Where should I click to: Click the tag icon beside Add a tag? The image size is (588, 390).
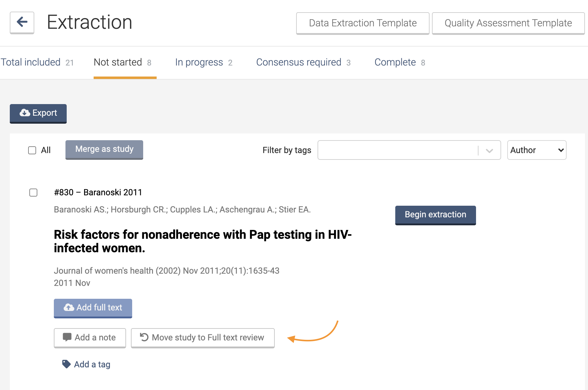[x=66, y=364]
